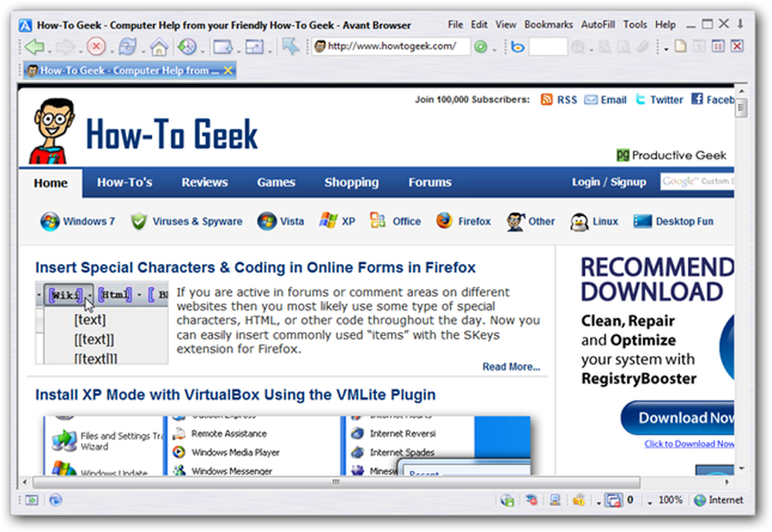Click the Refresh page icon
The image size is (772, 532).
127,47
